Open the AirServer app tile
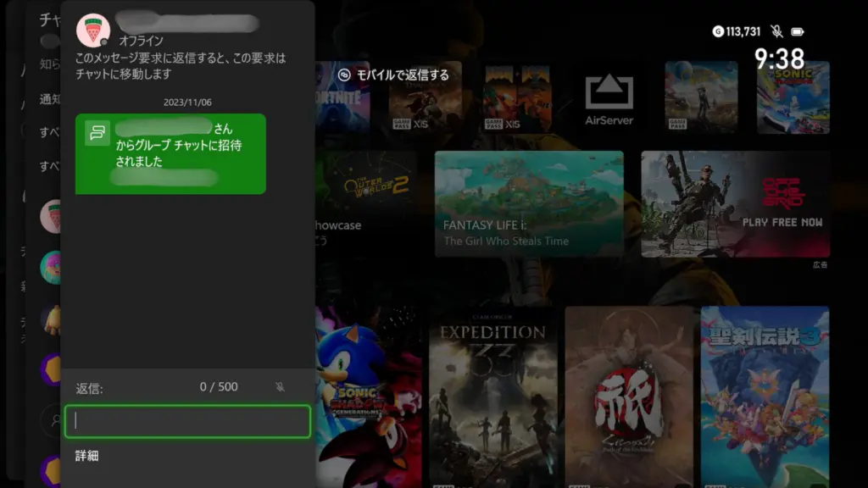Viewport: 868px width, 488px height. click(x=609, y=97)
